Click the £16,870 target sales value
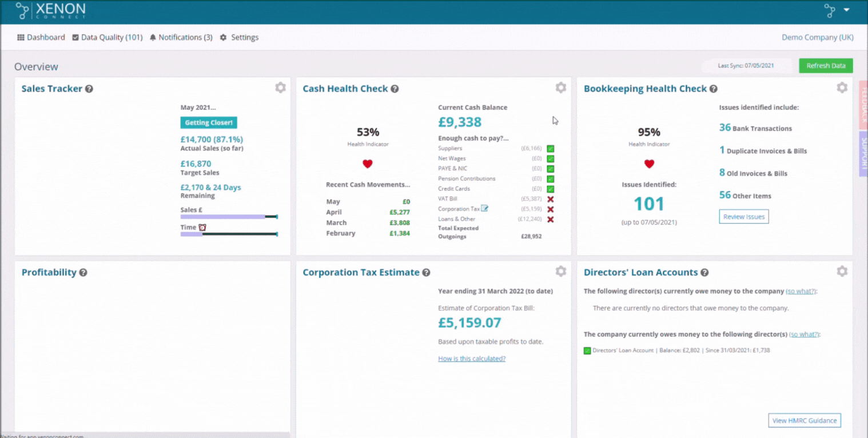The width and height of the screenshot is (868, 438). click(196, 164)
